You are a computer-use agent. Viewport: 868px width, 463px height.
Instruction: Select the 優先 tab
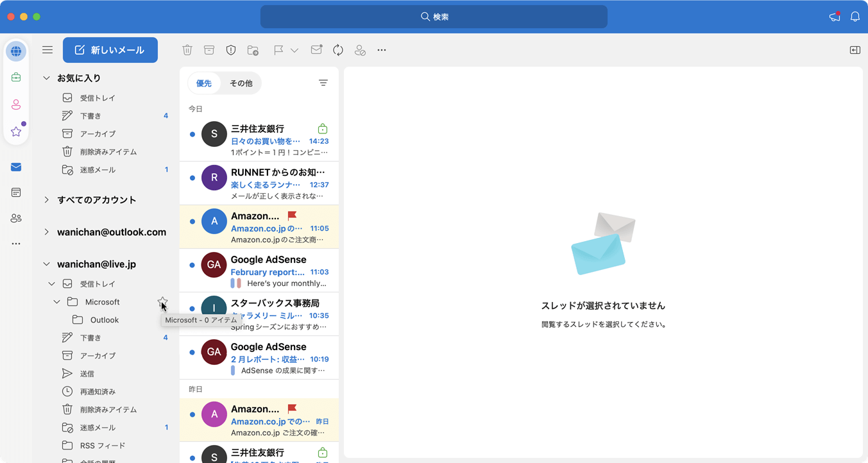coord(204,83)
